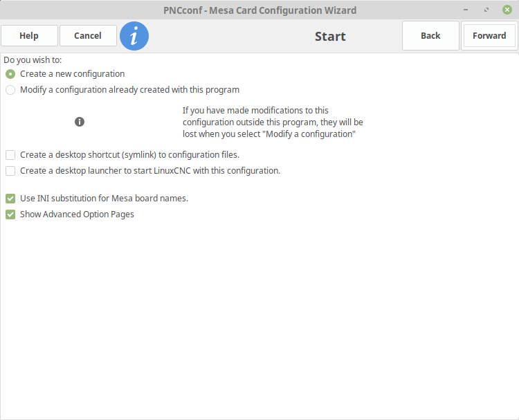Click the 'Do you wish to:' label
This screenshot has width=519, height=420.
tap(33, 60)
